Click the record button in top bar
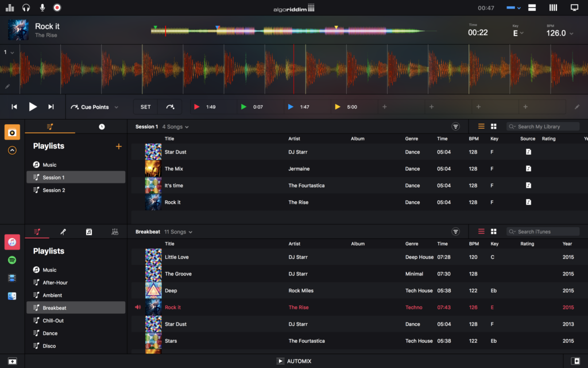Image resolution: width=588 pixels, height=368 pixels. 57,7
